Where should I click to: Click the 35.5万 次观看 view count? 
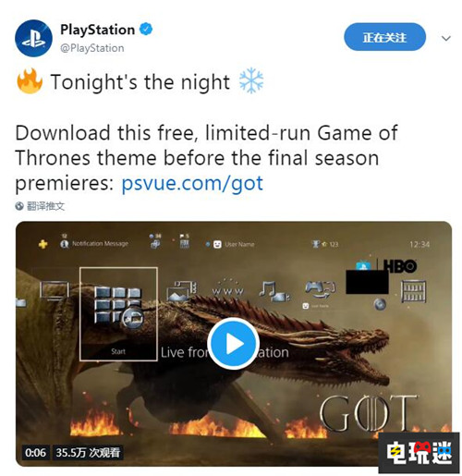[x=88, y=452]
